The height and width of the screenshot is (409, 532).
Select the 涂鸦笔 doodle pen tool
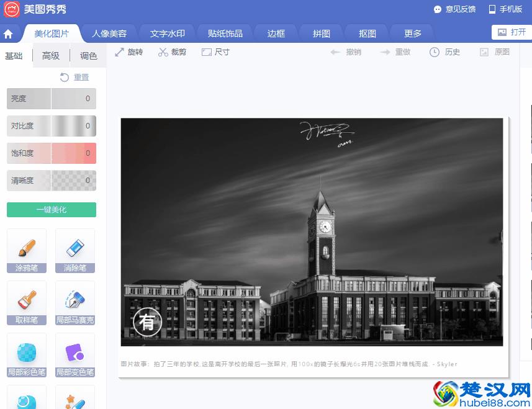tap(26, 250)
